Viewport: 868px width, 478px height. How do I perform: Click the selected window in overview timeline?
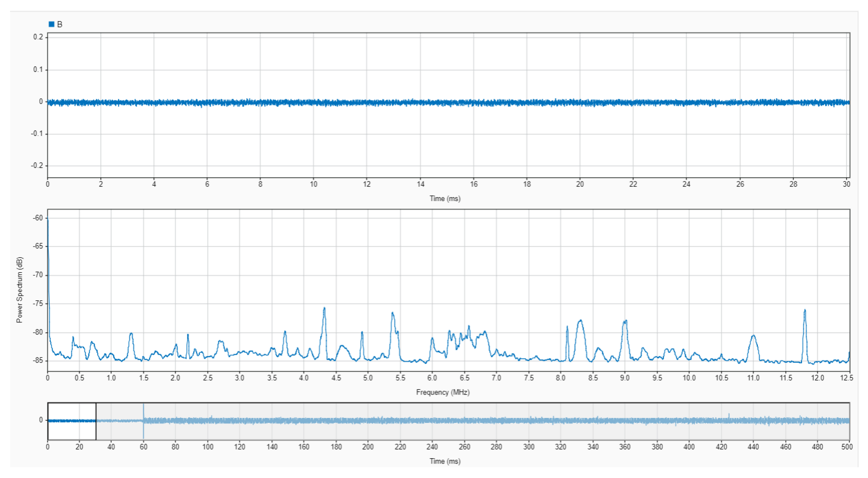tap(72, 421)
